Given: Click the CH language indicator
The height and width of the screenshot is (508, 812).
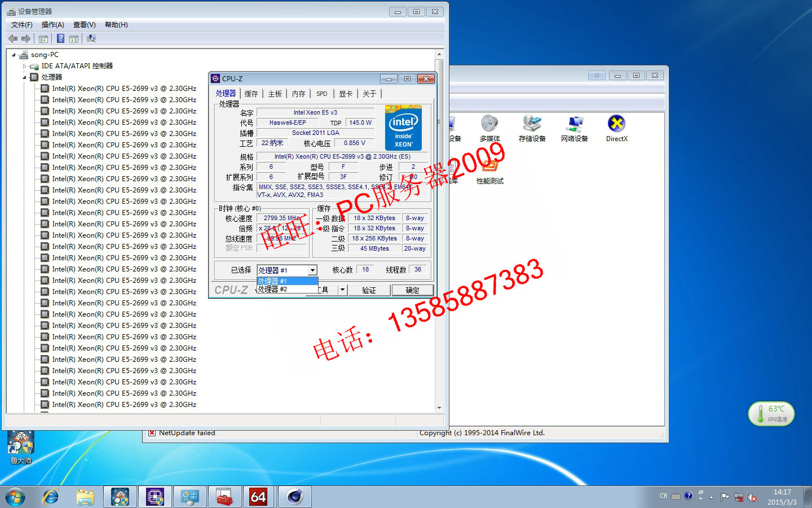Looking at the screenshot, I should 664,496.
